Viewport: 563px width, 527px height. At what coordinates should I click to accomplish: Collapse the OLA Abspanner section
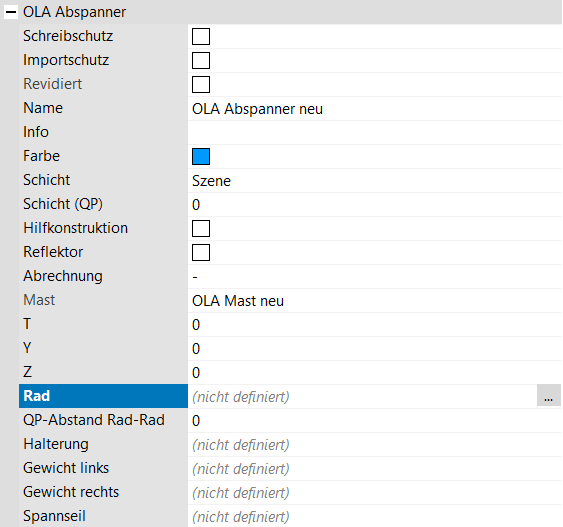pyautogui.click(x=11, y=12)
